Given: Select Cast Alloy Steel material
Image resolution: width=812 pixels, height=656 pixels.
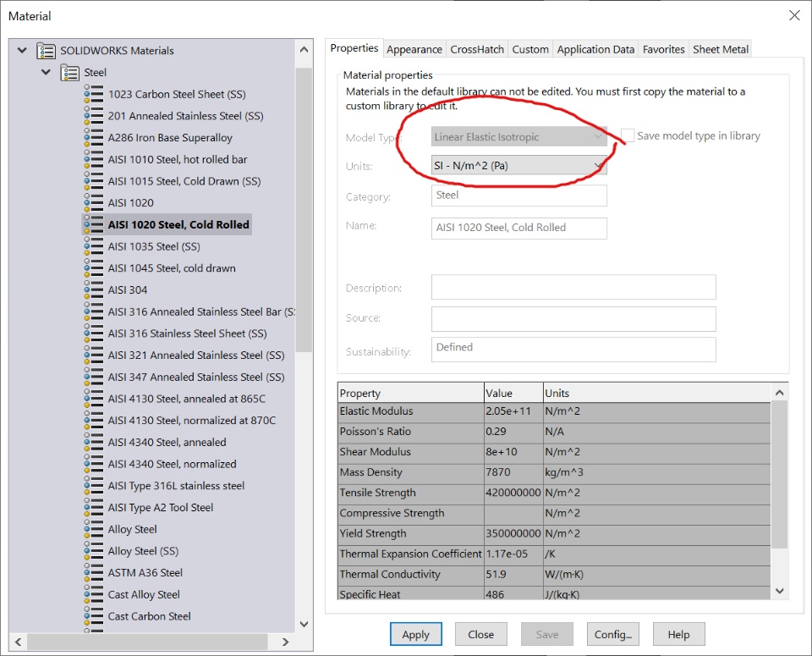Looking at the screenshot, I should click(144, 595).
